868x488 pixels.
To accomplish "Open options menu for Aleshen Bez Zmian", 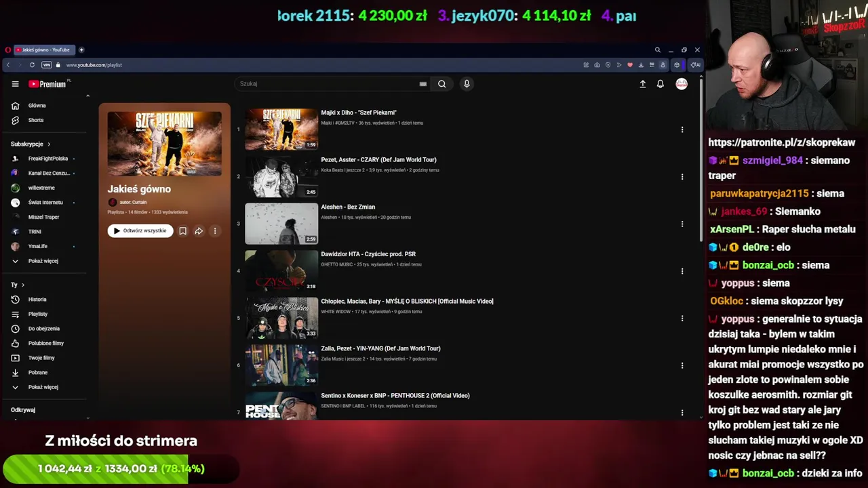I will [x=682, y=224].
